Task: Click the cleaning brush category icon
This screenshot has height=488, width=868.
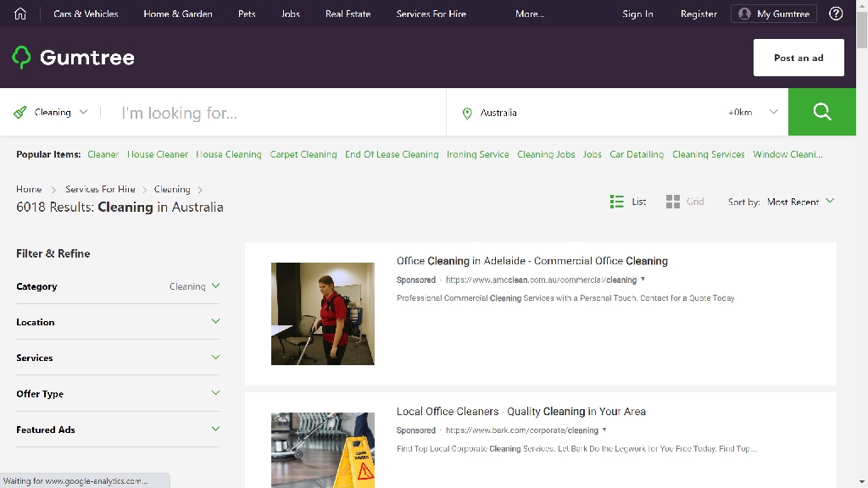Action: pyautogui.click(x=20, y=112)
